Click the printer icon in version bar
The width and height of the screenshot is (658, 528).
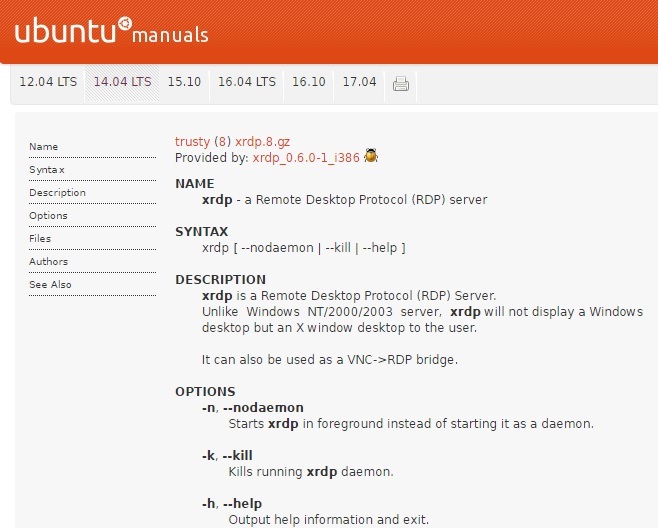tap(401, 84)
